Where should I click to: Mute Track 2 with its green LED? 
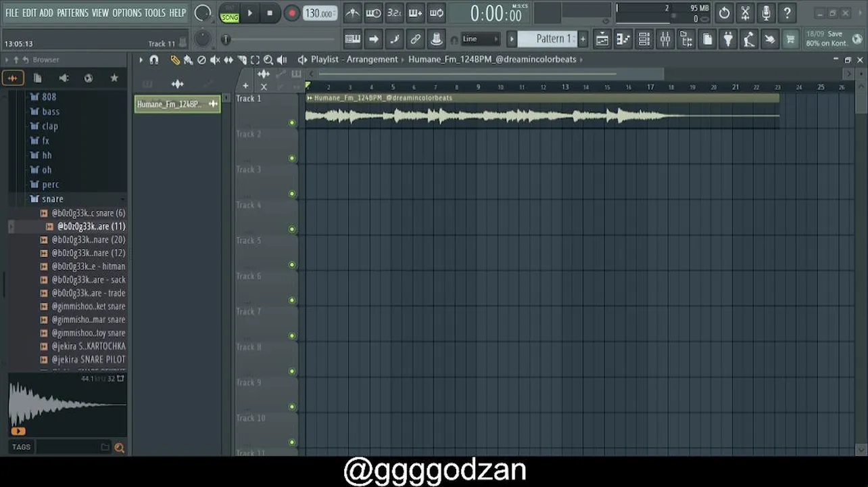pyautogui.click(x=292, y=158)
